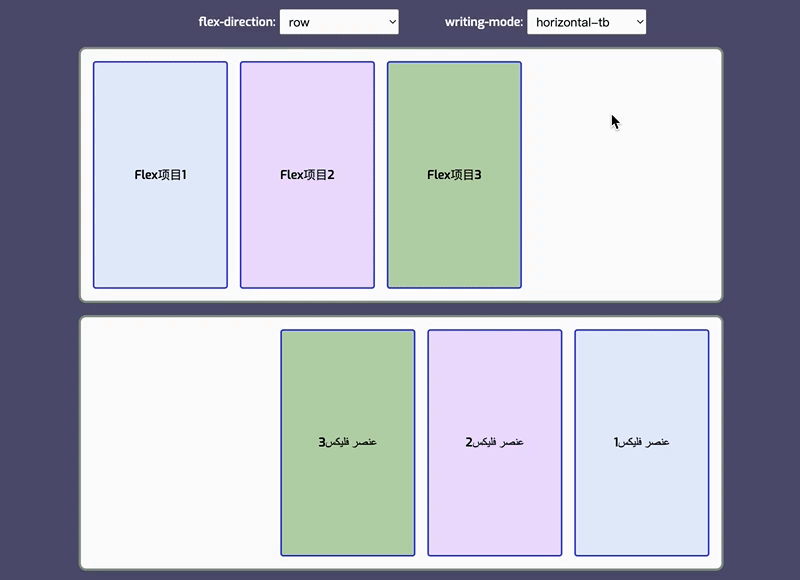Click empty space in the bottom RTL container
The height and width of the screenshot is (580, 800).
click(180, 442)
